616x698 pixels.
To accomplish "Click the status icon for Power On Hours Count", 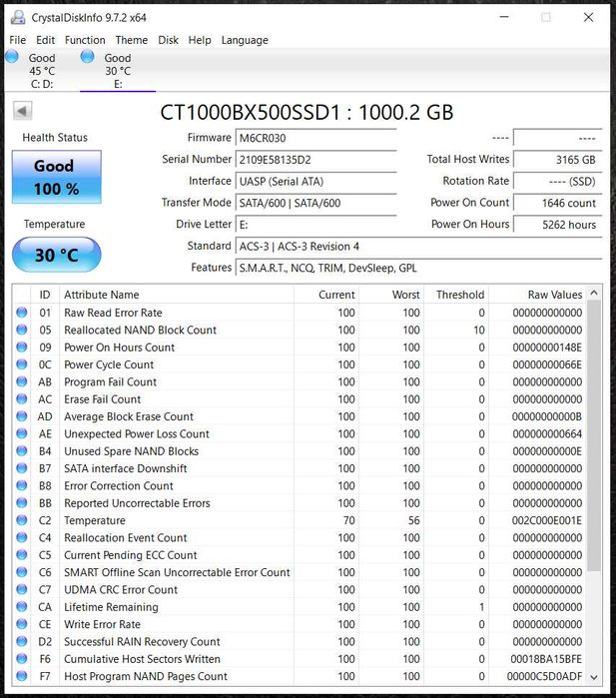I will 21,347.
